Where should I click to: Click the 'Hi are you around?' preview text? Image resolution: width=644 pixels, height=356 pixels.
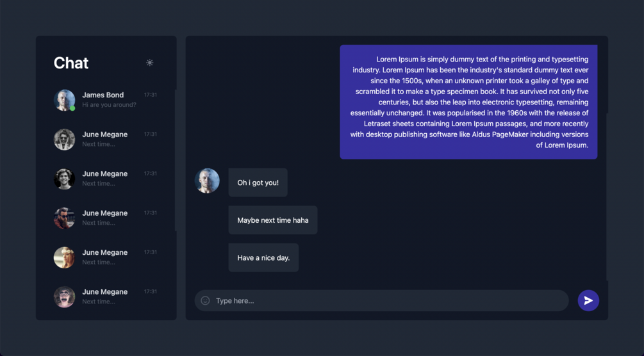point(109,105)
